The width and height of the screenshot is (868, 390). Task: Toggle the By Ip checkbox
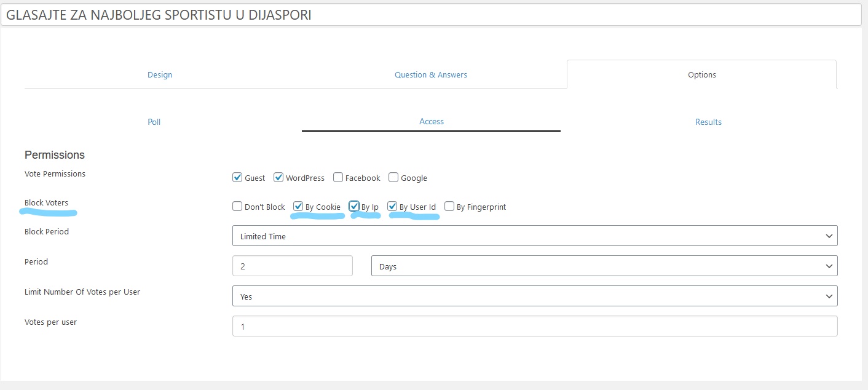[354, 206]
